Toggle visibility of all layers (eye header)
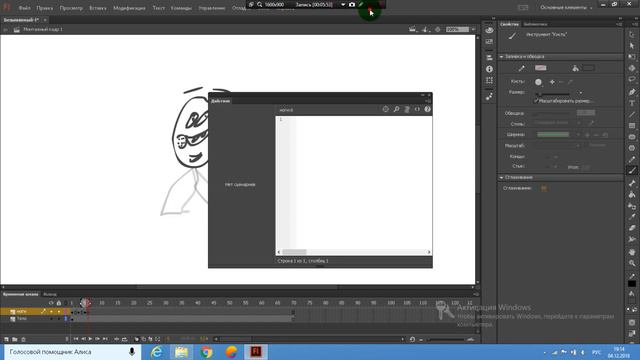 [51, 303]
